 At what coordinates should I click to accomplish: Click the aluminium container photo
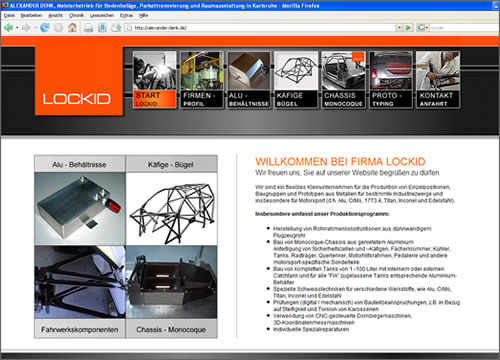pyautogui.click(x=80, y=209)
